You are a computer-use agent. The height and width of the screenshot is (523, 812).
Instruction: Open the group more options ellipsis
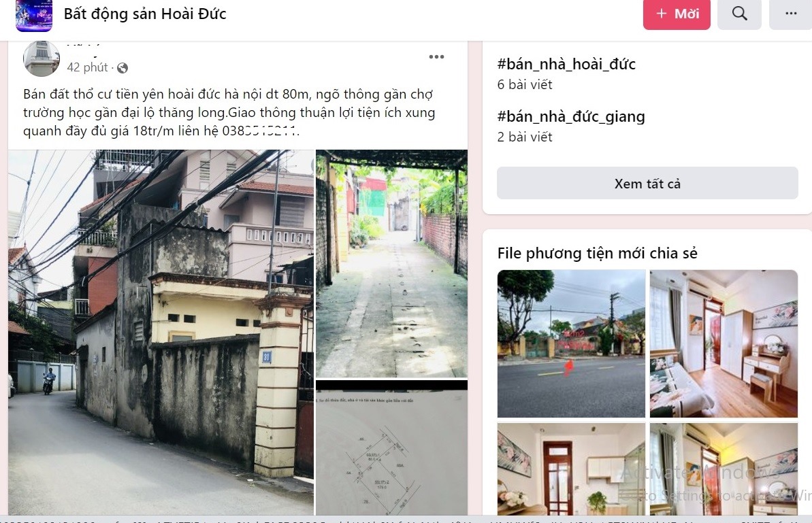tap(791, 14)
